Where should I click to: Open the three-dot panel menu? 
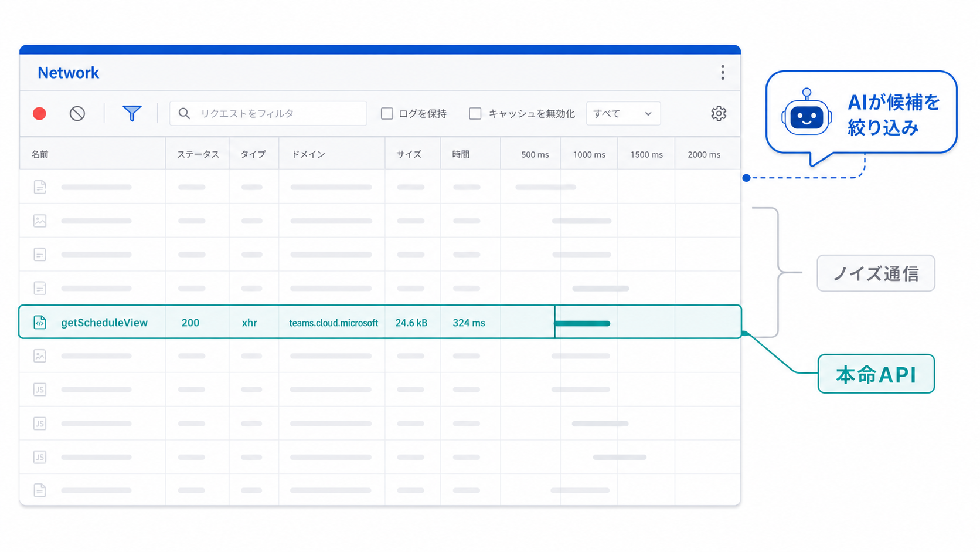point(723,72)
